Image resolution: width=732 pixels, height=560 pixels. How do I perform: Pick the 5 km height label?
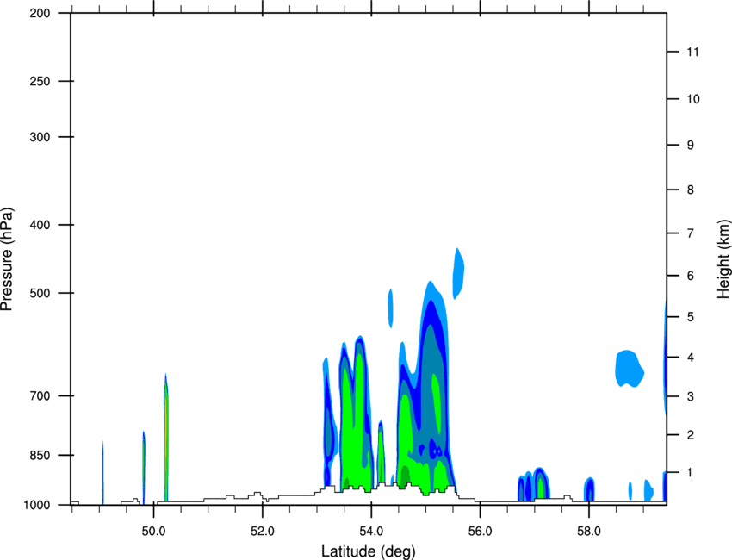(x=691, y=317)
